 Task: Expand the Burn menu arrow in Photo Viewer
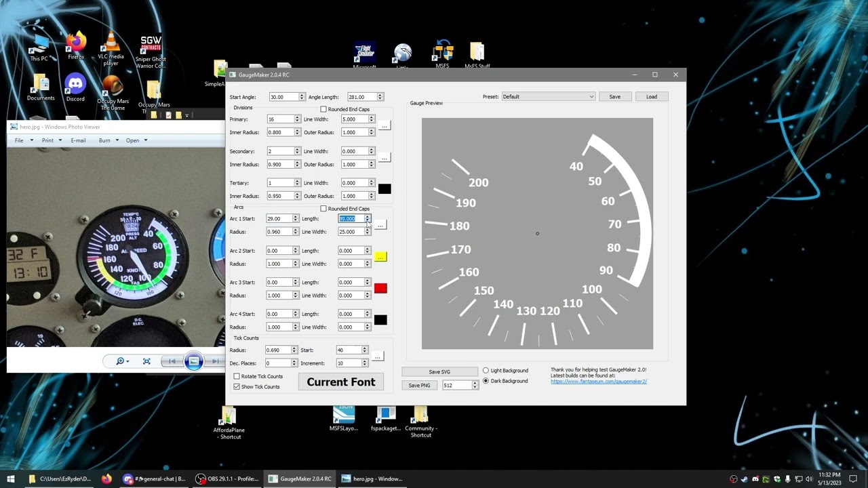pos(117,141)
